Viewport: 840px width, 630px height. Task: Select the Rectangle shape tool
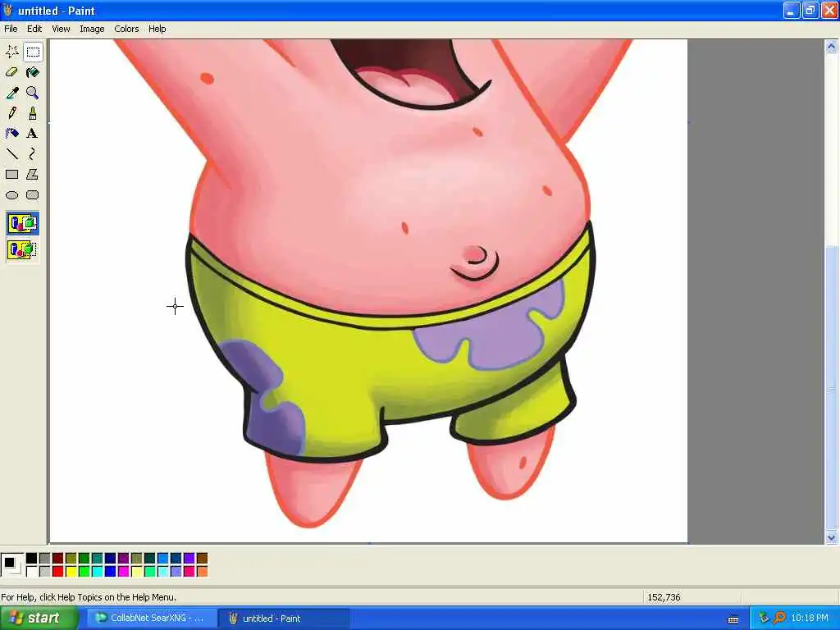coord(11,175)
